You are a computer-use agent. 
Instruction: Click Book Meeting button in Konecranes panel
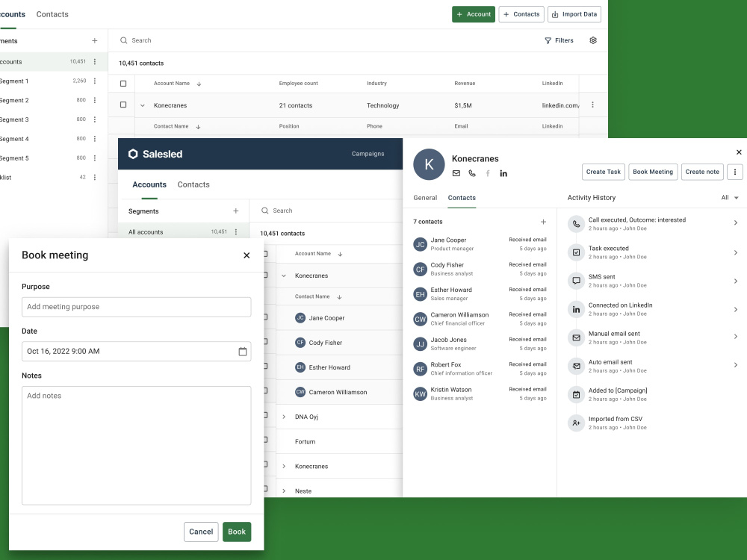pos(653,172)
